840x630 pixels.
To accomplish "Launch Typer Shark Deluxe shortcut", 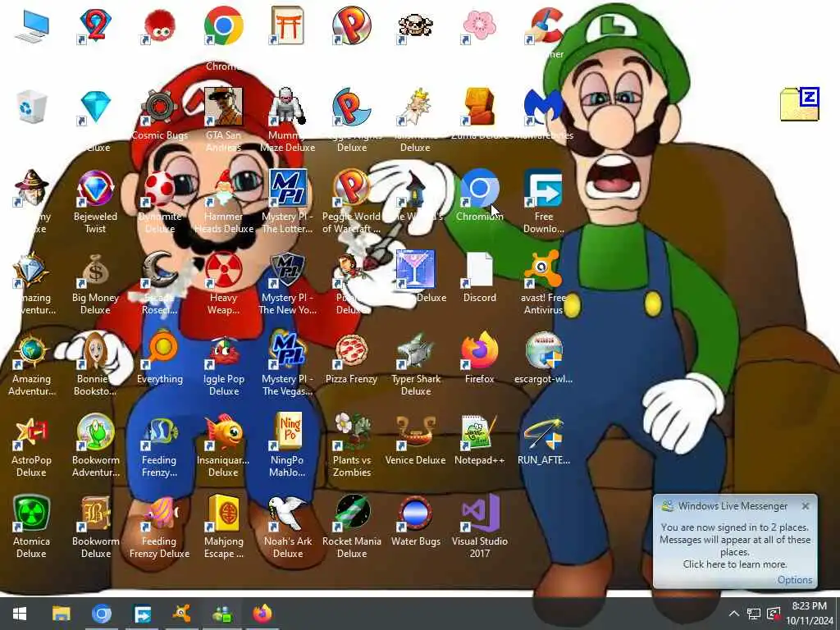I will [x=415, y=350].
